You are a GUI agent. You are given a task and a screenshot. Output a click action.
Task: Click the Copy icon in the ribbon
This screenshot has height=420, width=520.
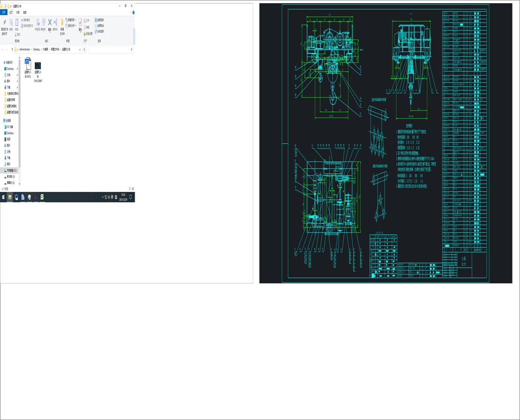(11, 21)
